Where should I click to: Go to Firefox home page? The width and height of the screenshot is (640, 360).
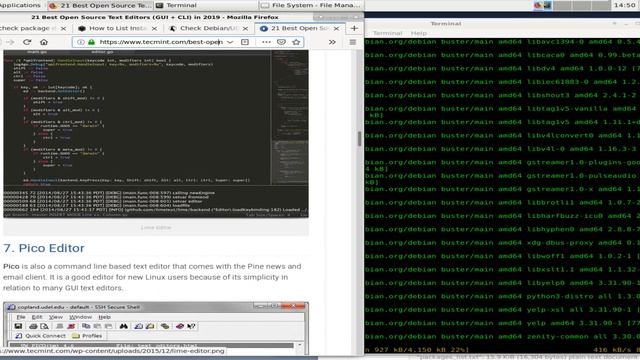tap(44, 42)
